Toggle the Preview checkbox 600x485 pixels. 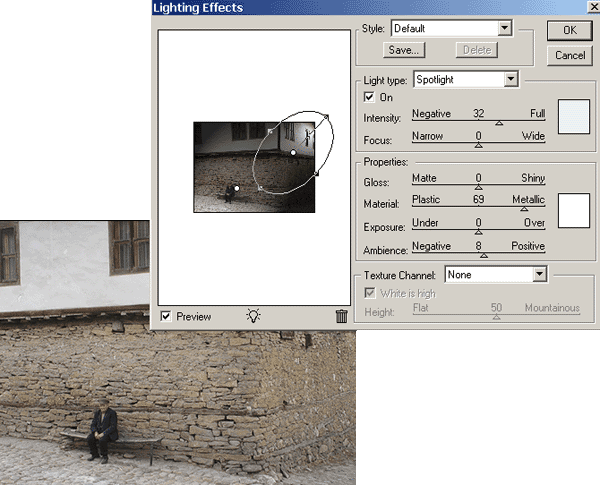(166, 316)
